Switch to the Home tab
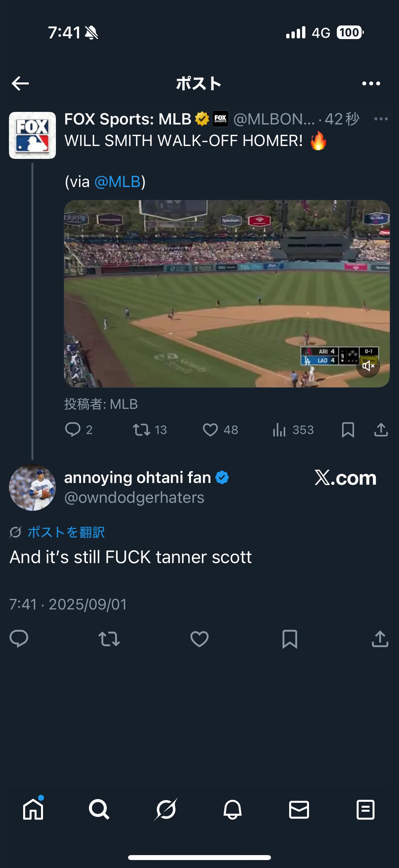 [x=33, y=809]
